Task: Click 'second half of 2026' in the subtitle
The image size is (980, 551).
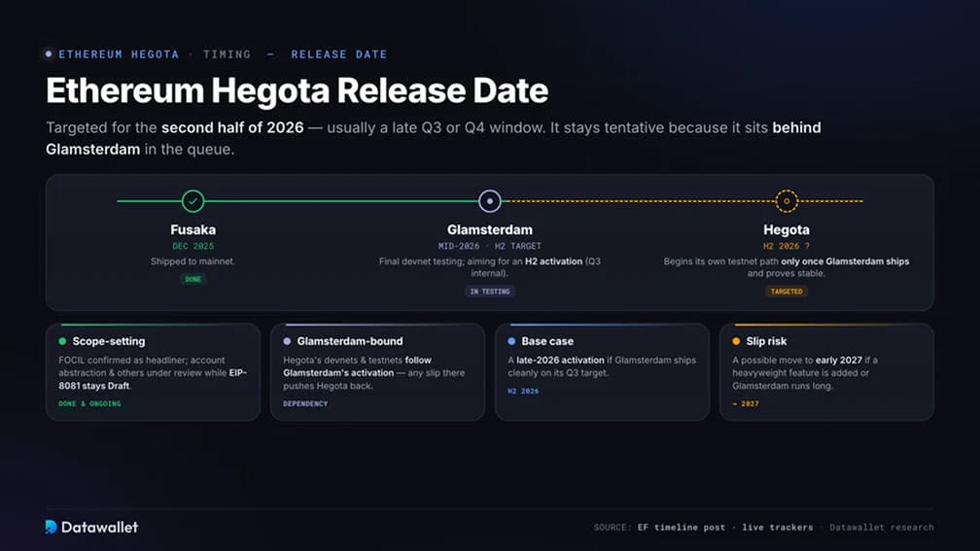Action: [232, 127]
